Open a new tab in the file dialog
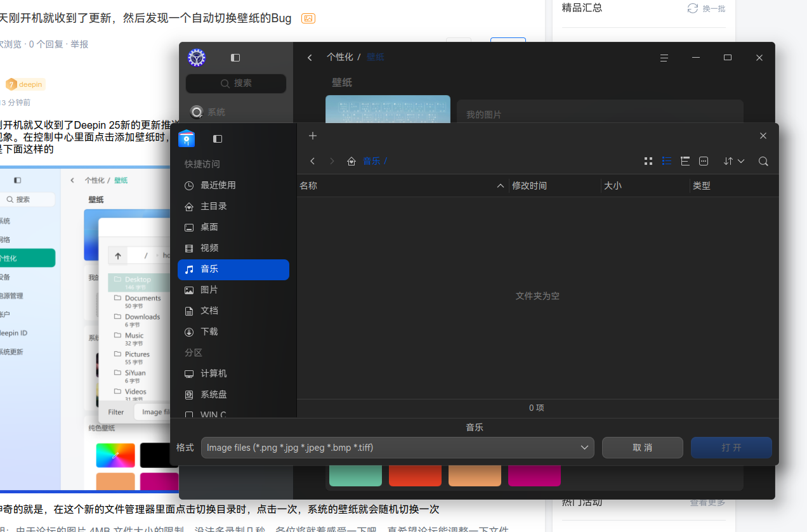 [x=313, y=136]
